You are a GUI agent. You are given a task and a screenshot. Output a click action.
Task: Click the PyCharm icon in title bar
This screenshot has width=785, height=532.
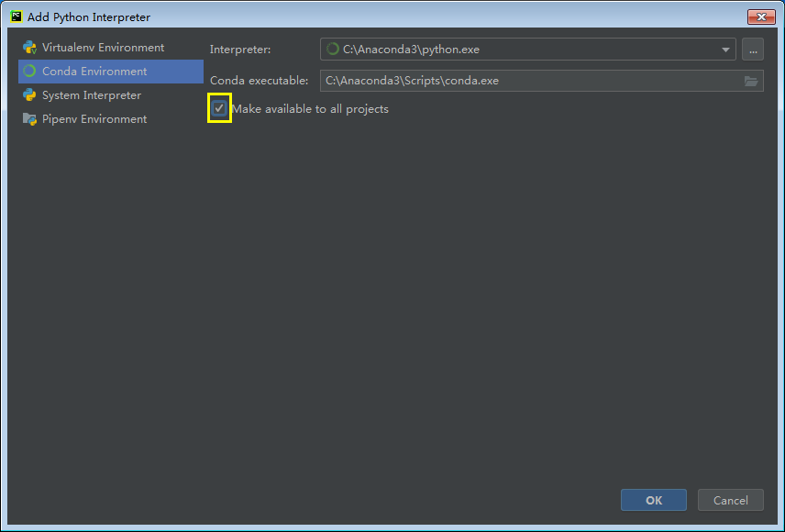click(16, 17)
